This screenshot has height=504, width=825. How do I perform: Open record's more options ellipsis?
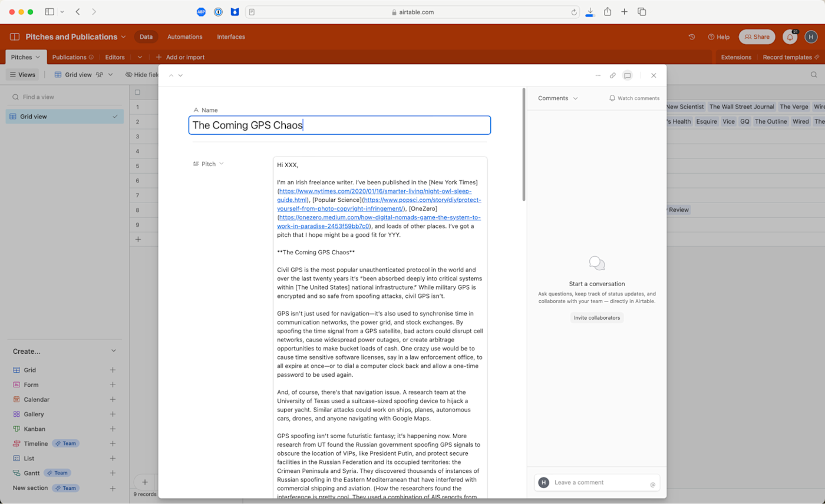(x=598, y=75)
